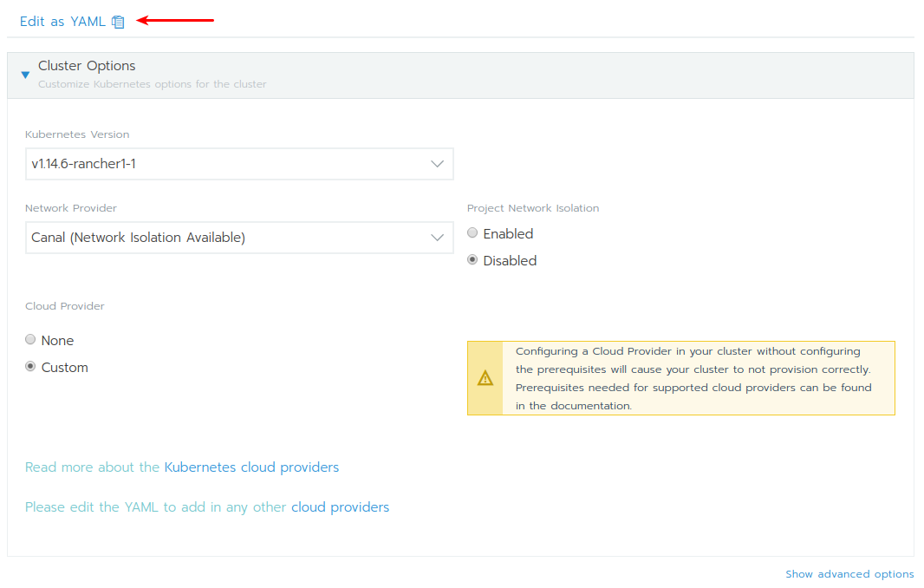Click the cloud provider prerequisites warning text
The width and height of the screenshot is (924, 588).
[693, 378]
